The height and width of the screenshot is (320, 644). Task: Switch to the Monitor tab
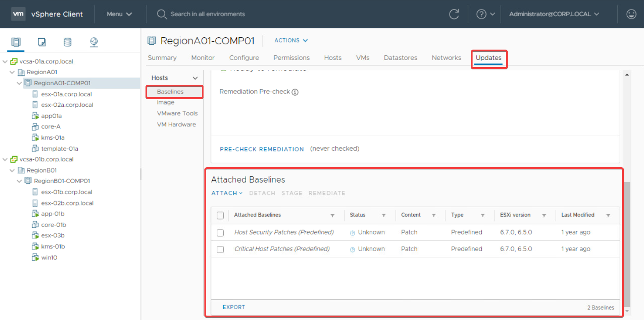tap(203, 58)
